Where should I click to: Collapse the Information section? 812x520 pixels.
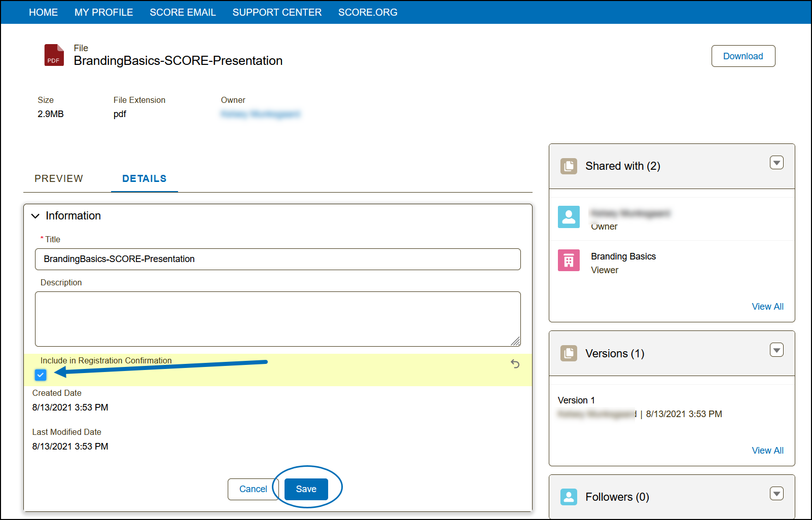36,216
